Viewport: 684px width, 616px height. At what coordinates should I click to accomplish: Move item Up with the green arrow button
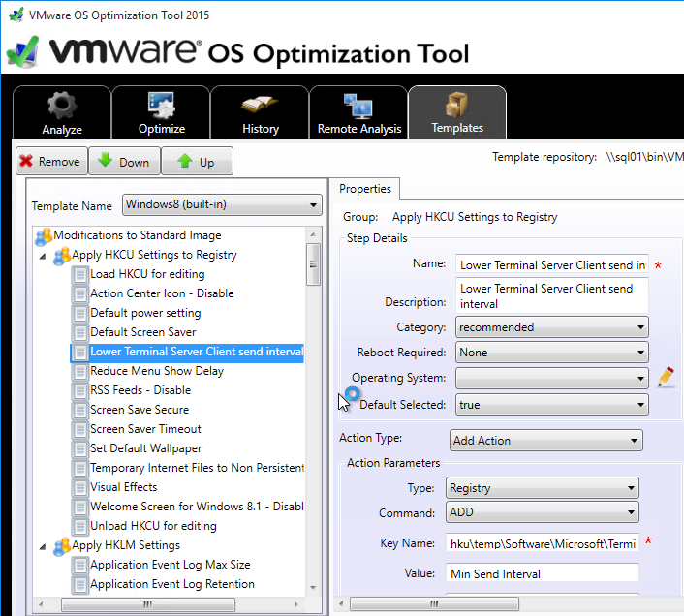coord(197,162)
